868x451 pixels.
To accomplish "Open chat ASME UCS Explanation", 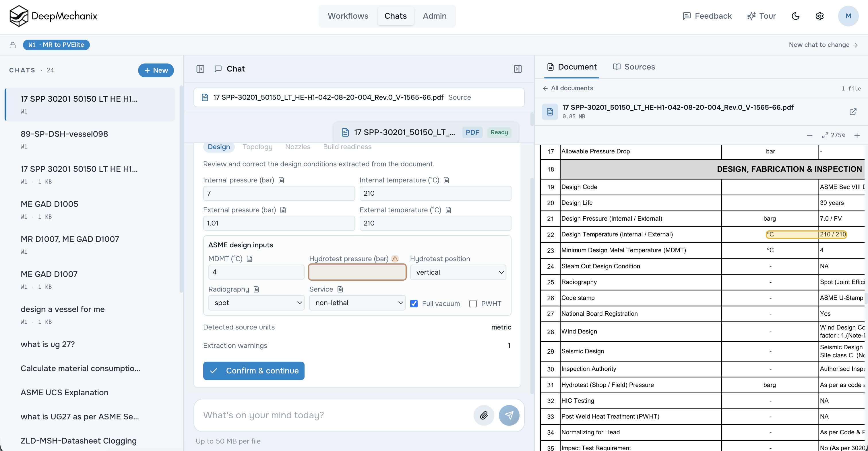I will coord(90,393).
